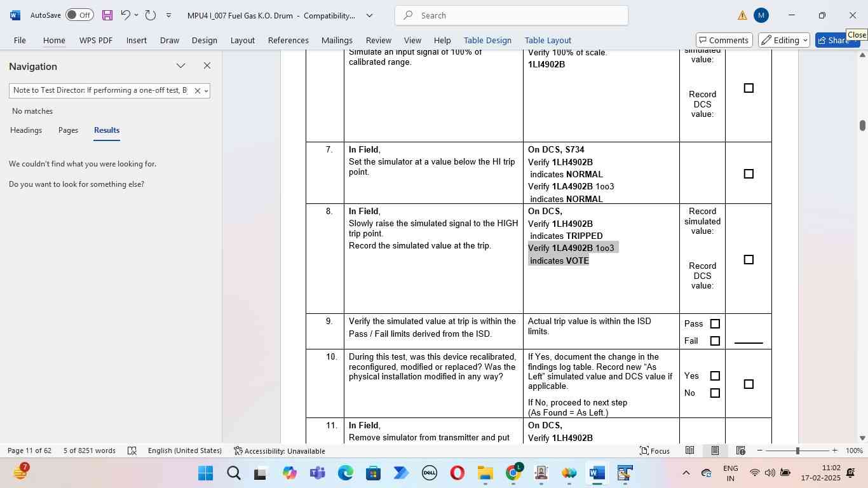
Task: Click the Share button
Action: (837, 40)
